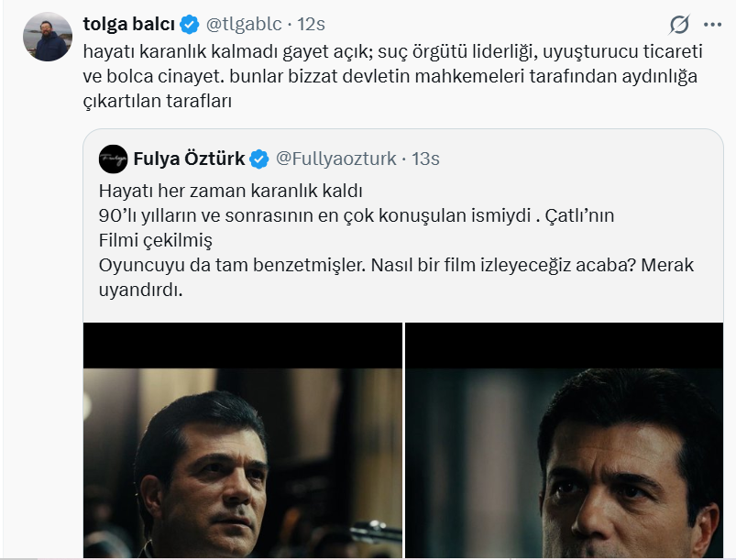Click Fulya Öztürk's small profile avatar
Viewport: 736px width, 560px height.
tap(114, 158)
